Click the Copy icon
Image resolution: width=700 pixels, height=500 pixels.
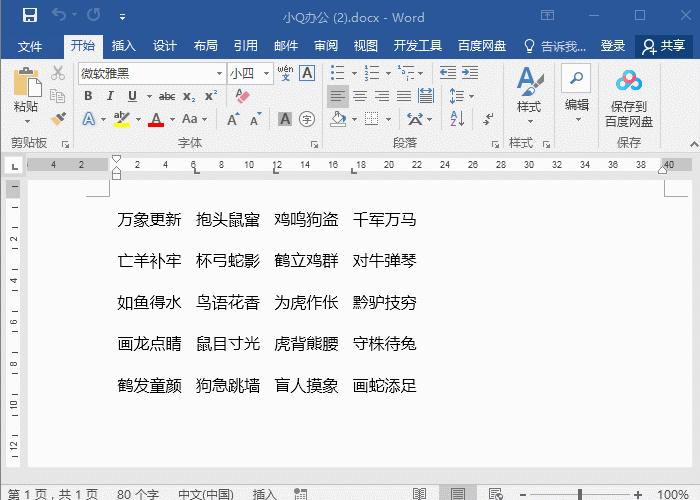point(58,96)
